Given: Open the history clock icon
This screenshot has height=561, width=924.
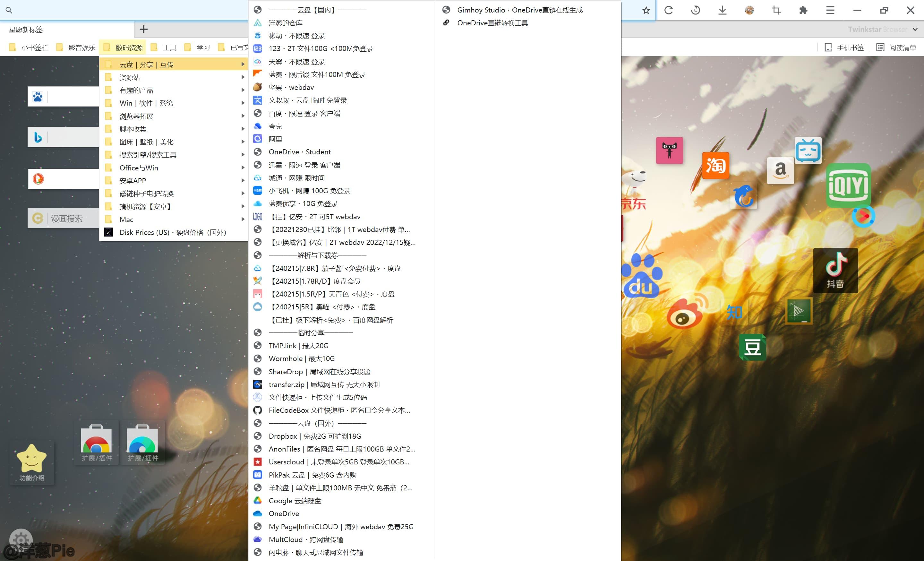Looking at the screenshot, I should click(x=695, y=10).
